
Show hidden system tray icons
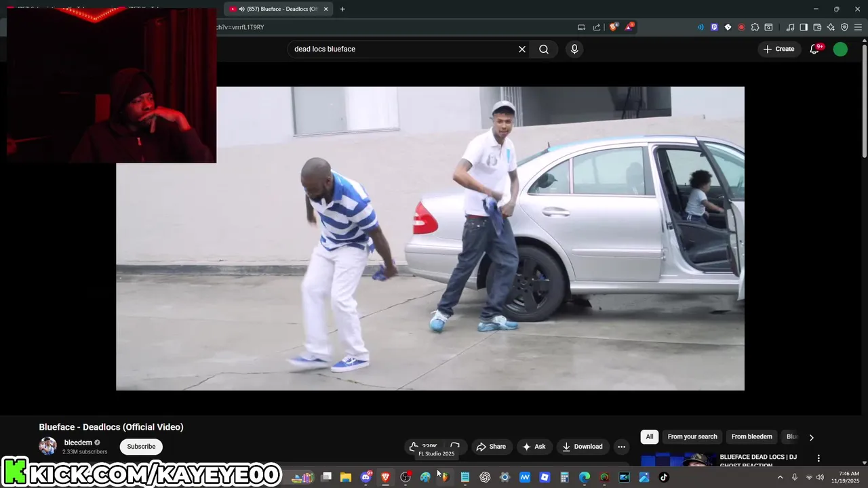tap(780, 477)
